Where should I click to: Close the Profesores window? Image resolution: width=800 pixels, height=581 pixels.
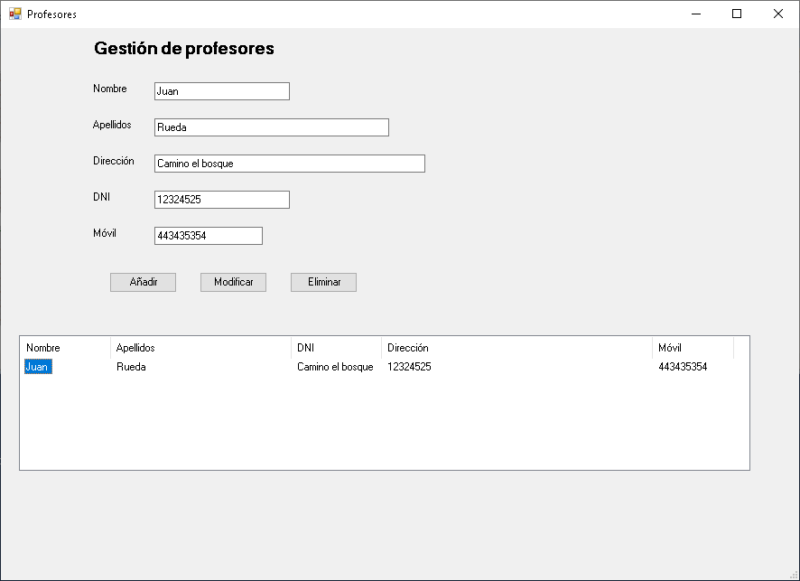point(778,14)
